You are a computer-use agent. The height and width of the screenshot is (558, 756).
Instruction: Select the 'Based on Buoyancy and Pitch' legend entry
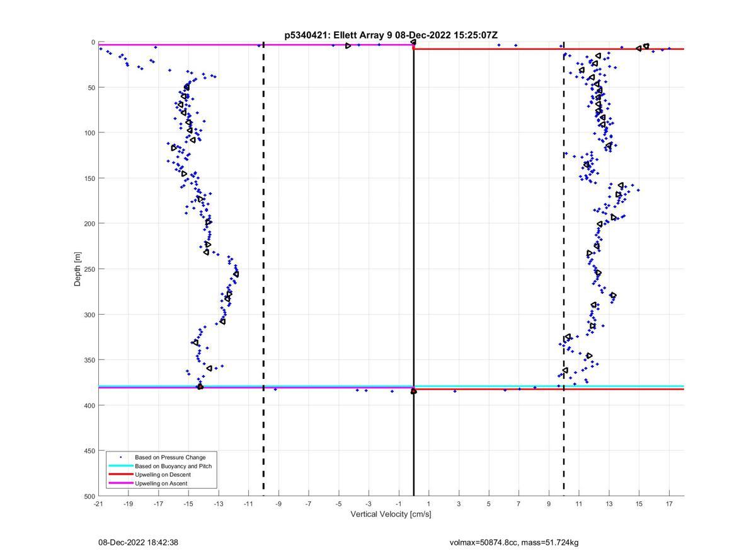(x=173, y=466)
